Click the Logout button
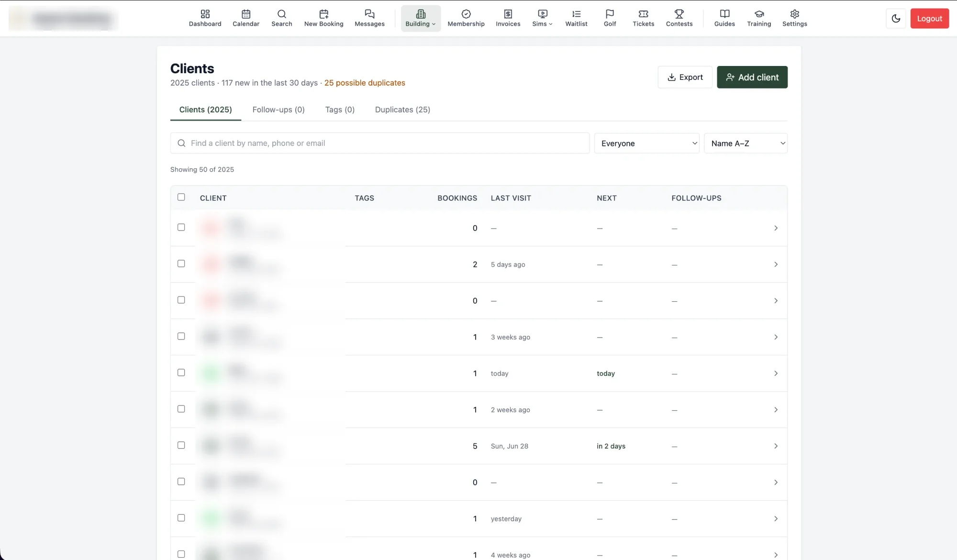The image size is (957, 560). pyautogui.click(x=929, y=19)
